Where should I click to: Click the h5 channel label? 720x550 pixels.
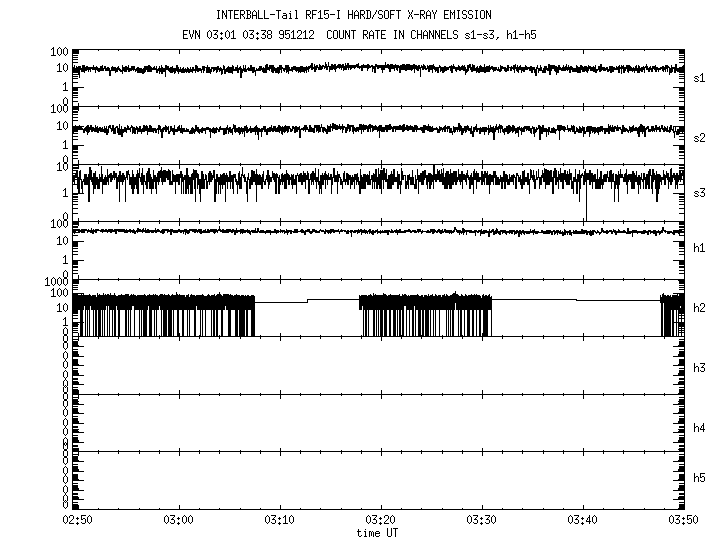coord(701,479)
